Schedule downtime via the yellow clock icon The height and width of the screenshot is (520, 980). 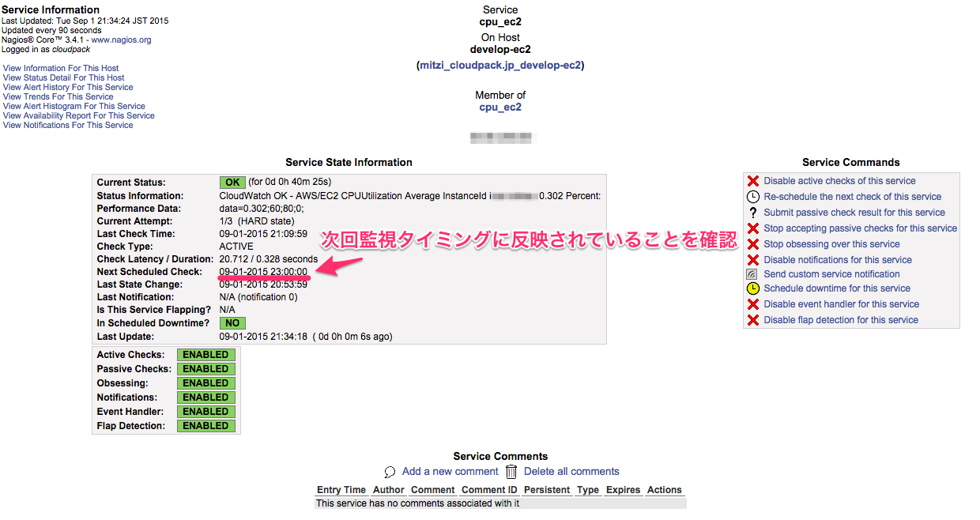[752, 288]
